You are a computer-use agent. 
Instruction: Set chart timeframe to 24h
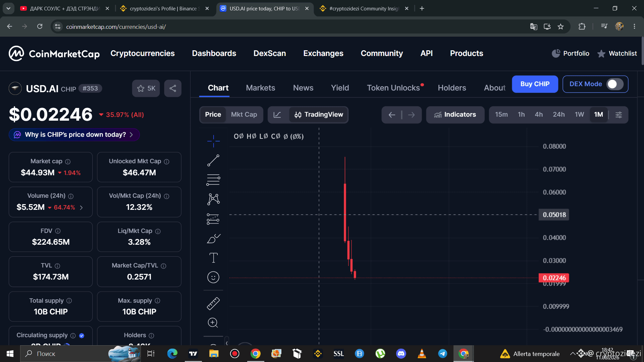[x=559, y=115]
